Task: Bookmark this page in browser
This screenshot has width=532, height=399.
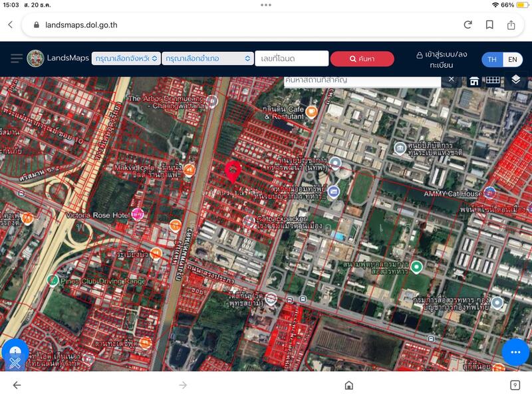Action: click(489, 25)
